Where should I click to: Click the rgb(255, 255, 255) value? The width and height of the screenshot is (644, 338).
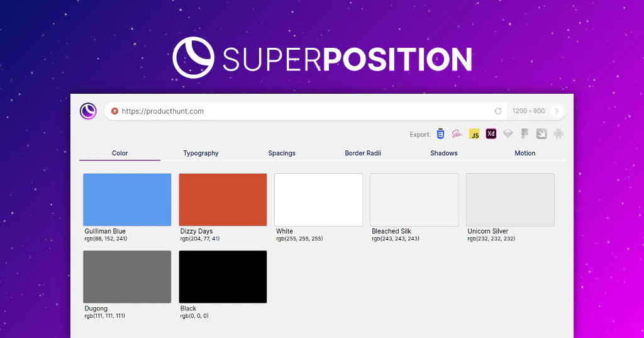(x=299, y=239)
